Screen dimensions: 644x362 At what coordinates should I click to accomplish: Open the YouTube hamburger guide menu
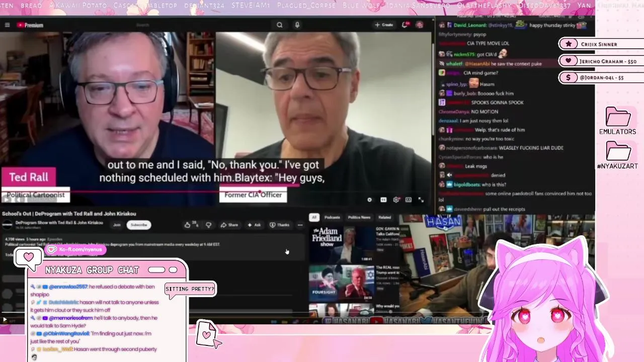click(7, 25)
